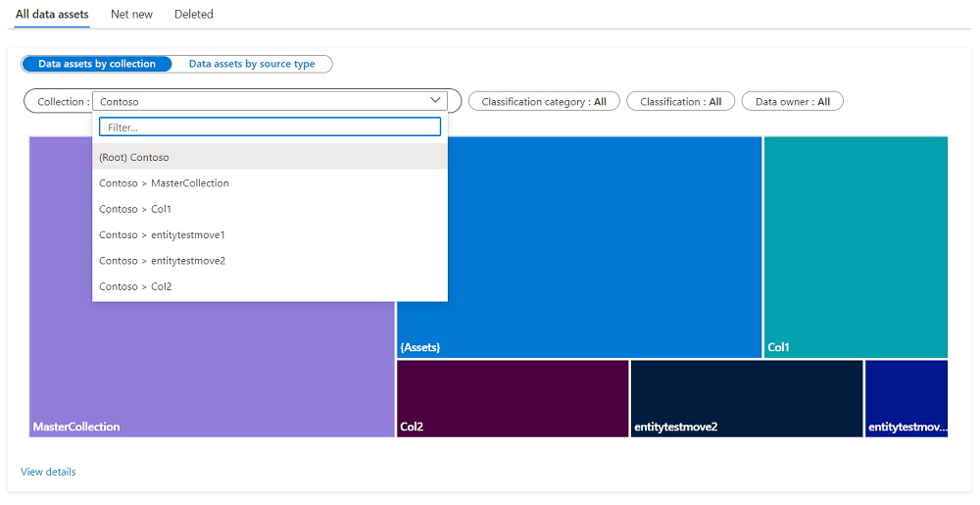Viewport: 980px width, 505px height.
Task: Select the All data assets tab
Action: click(52, 15)
